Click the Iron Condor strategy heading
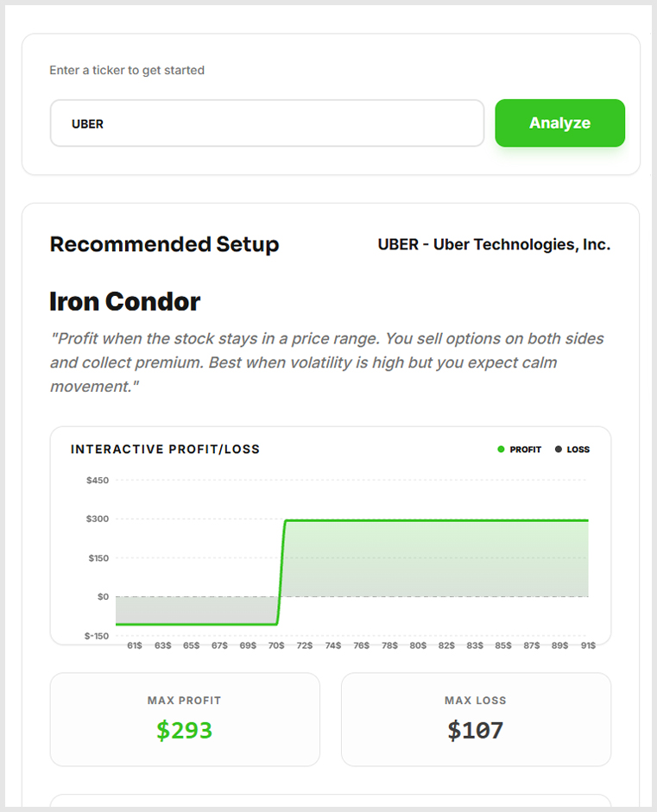This screenshot has width=657, height=812. (x=125, y=302)
